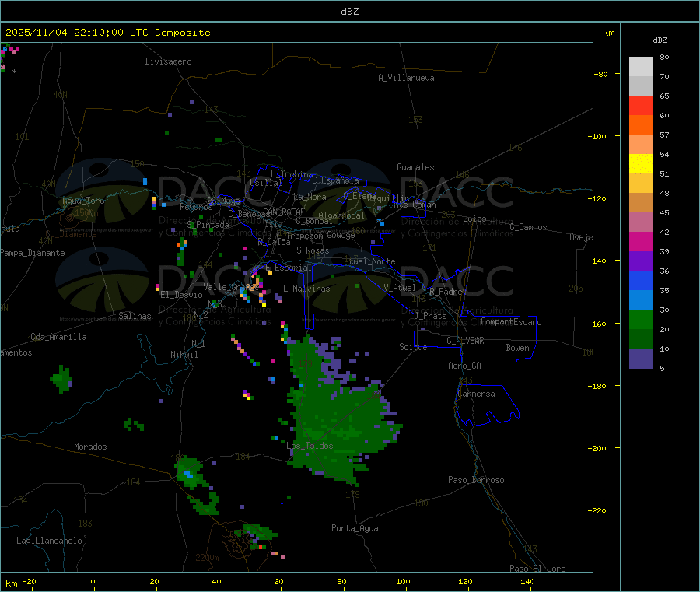Click the A_Villanueva map label
Image resolution: width=700 pixels, height=592 pixels.
click(x=406, y=78)
